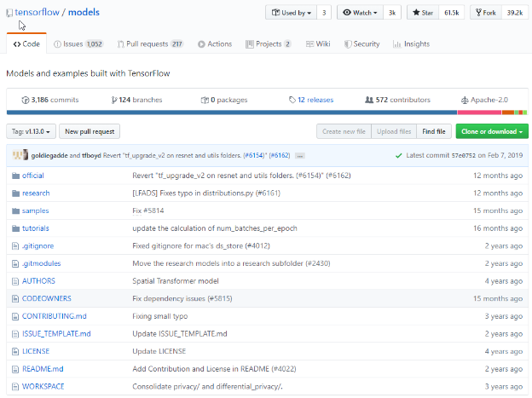Click the file icon beside .gitignore
Screen dimensions: 532x398
click(x=15, y=246)
